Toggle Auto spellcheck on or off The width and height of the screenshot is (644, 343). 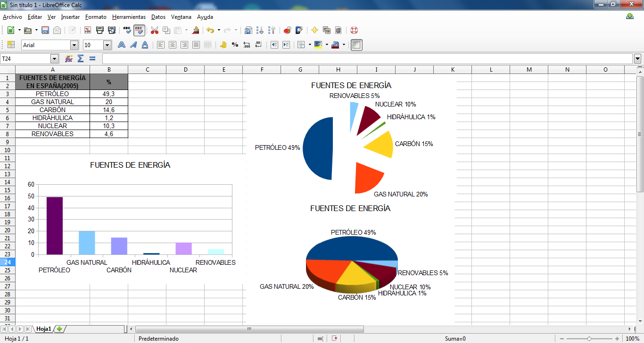(139, 30)
